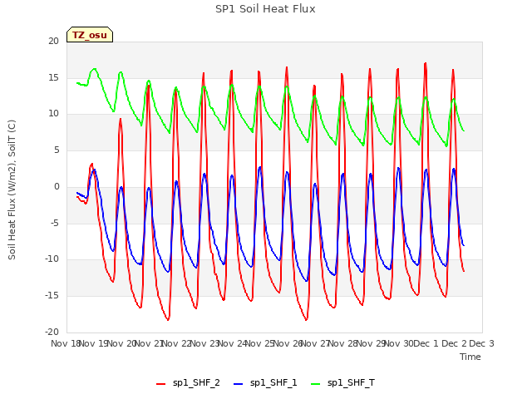Click the 20 y-axis tick label
532x399 pixels.
tap(53, 41)
